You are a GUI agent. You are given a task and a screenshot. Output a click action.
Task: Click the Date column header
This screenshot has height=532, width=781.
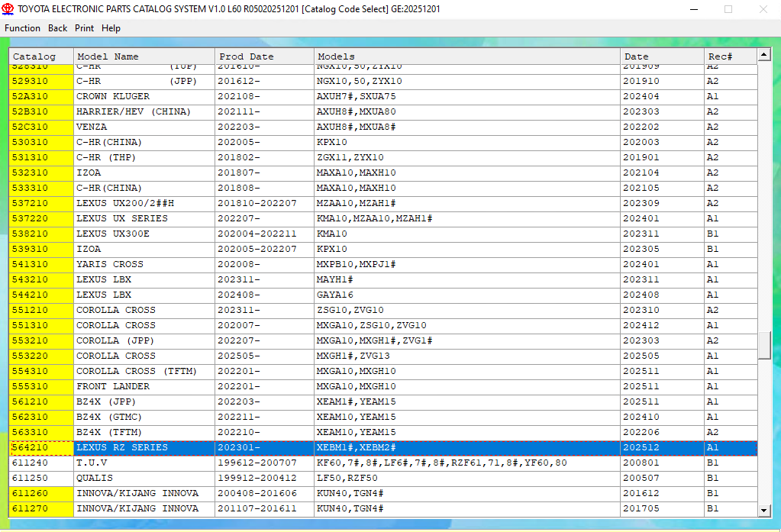[x=663, y=56]
